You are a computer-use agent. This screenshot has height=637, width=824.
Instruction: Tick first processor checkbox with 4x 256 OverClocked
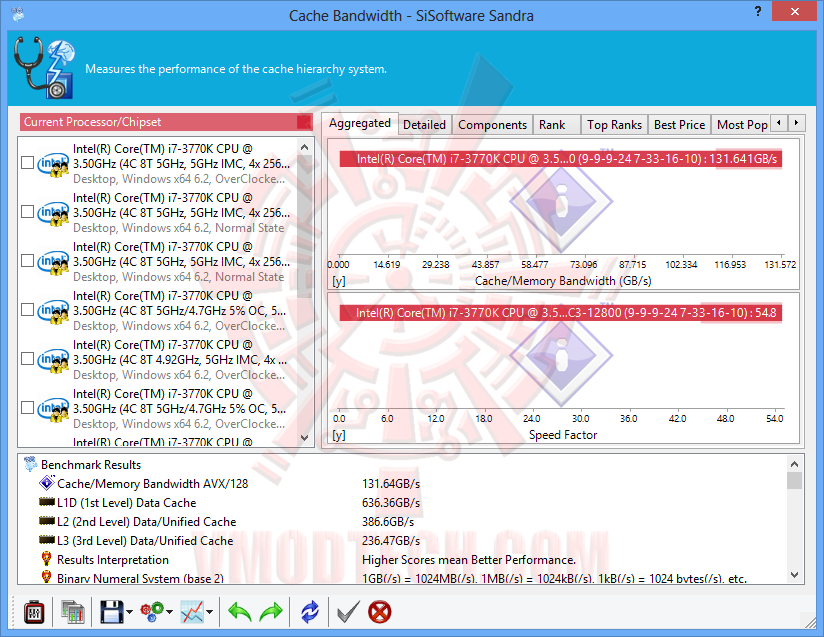(x=27, y=163)
